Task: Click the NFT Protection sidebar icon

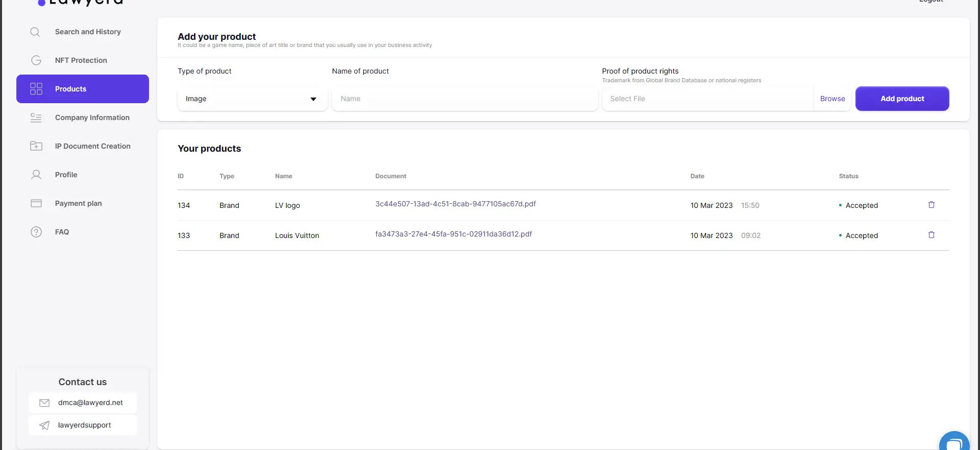Action: click(36, 60)
